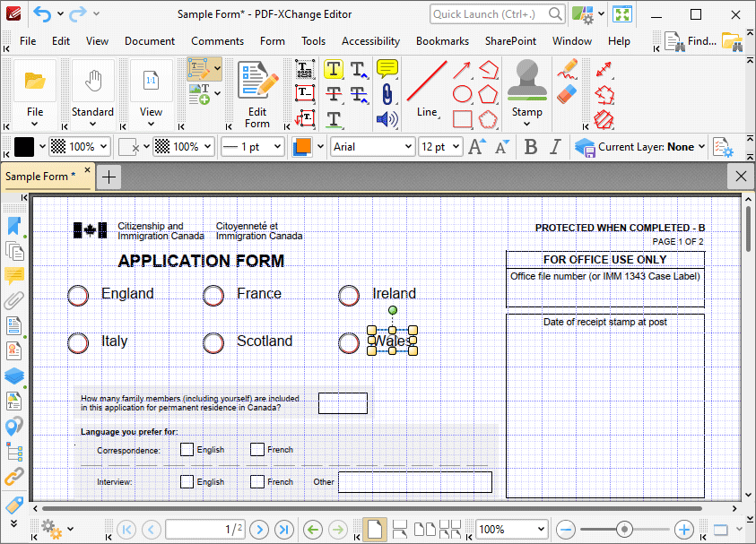Image resolution: width=756 pixels, height=544 pixels.
Task: Select the Area measurement tool
Action: point(604,119)
